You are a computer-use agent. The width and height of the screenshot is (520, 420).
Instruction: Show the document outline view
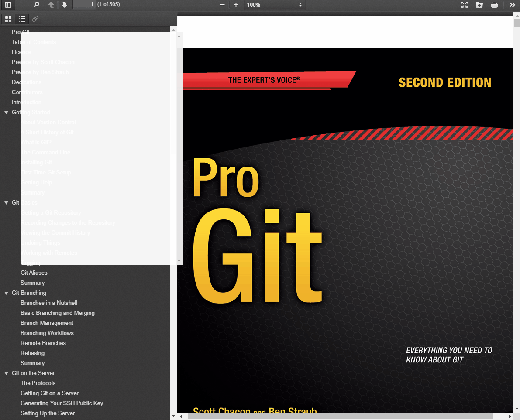coord(22,19)
